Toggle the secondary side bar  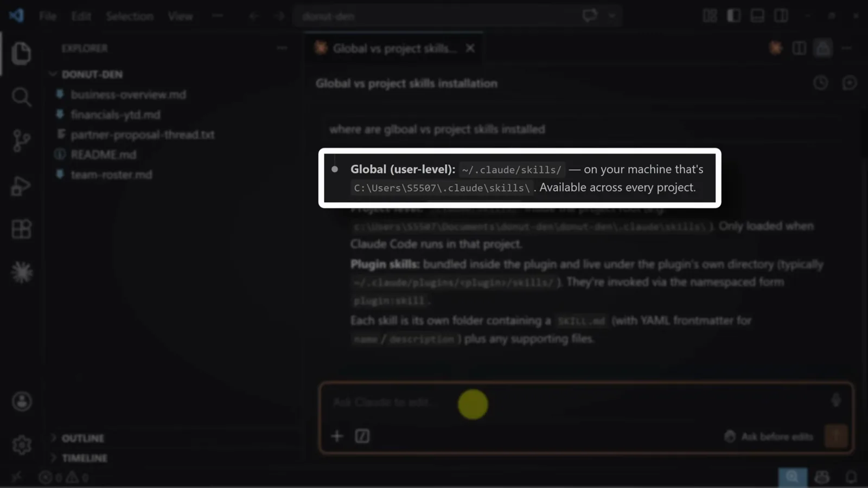[x=781, y=16]
